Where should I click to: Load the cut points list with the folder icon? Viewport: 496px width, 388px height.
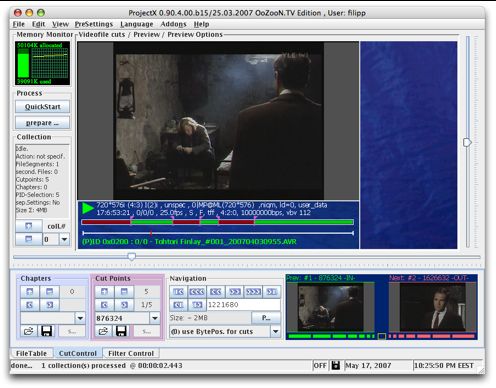click(x=103, y=331)
